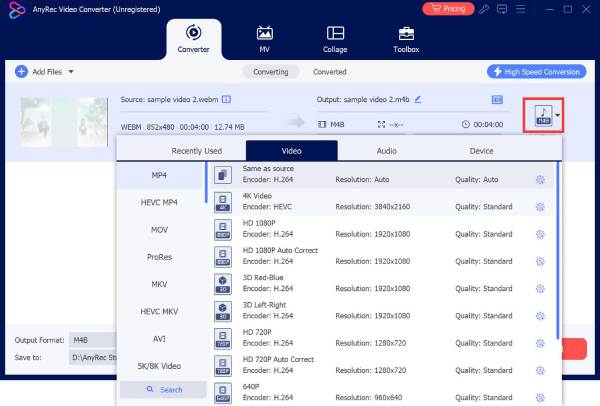Select AVI in the format list

click(159, 339)
